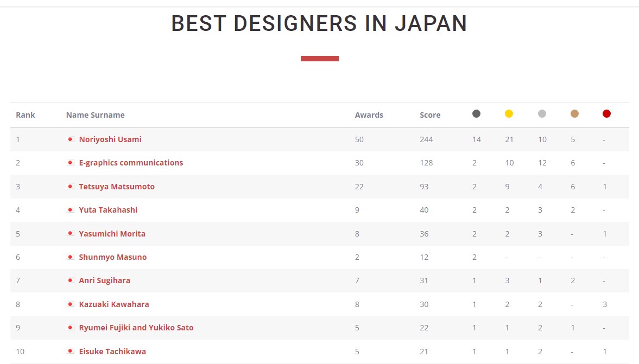The image size is (639, 364).
Task: Click the Awards column header
Action: pyautogui.click(x=369, y=115)
